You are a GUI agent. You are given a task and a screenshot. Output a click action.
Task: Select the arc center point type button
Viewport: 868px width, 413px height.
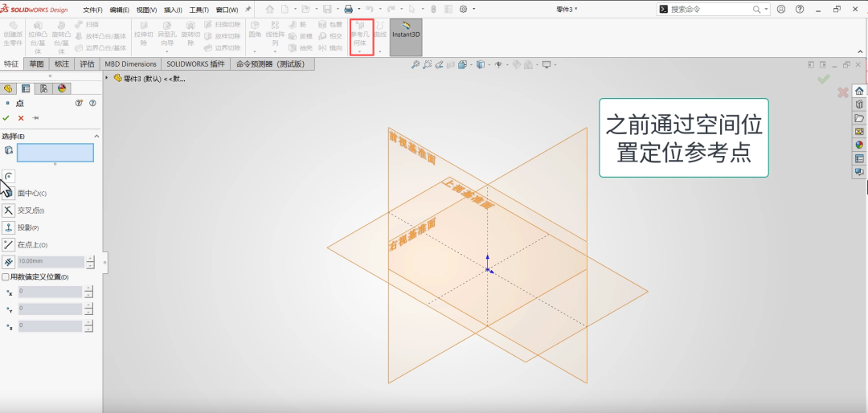9,176
